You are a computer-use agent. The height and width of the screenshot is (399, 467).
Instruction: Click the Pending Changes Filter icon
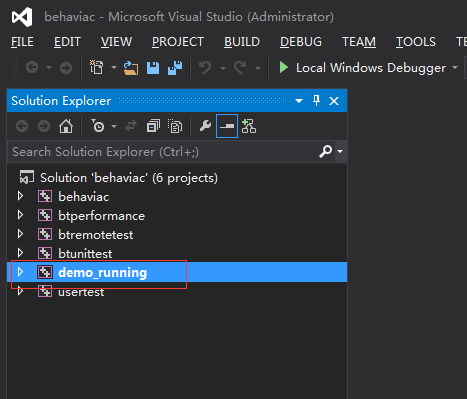[98, 126]
